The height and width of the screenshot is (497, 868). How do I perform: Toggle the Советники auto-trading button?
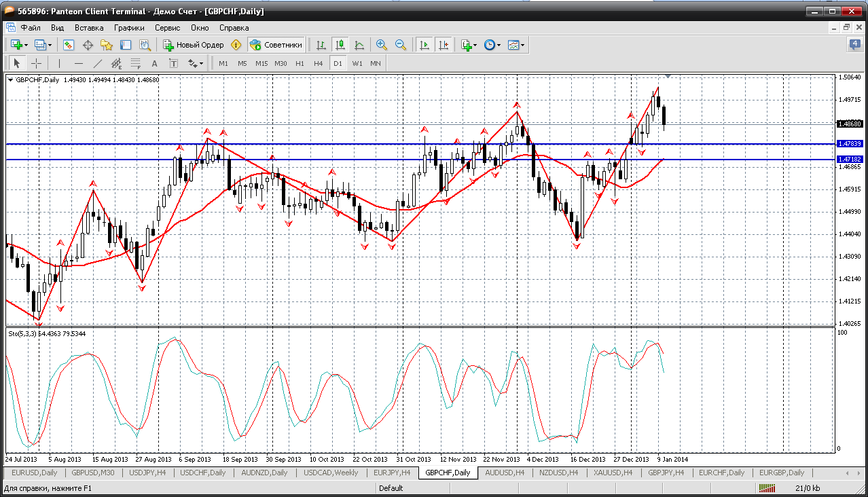pyautogui.click(x=276, y=45)
